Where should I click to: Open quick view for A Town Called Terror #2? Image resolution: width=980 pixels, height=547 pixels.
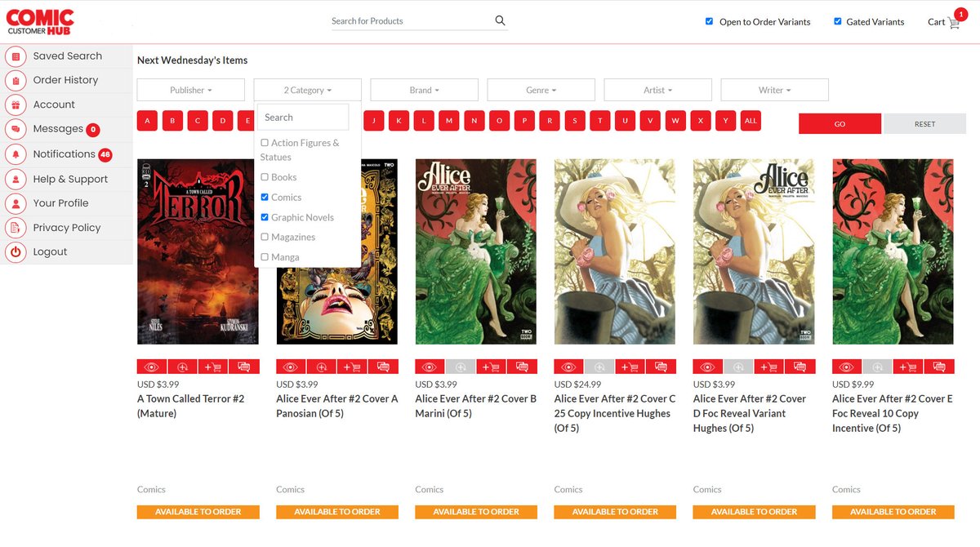[150, 366]
